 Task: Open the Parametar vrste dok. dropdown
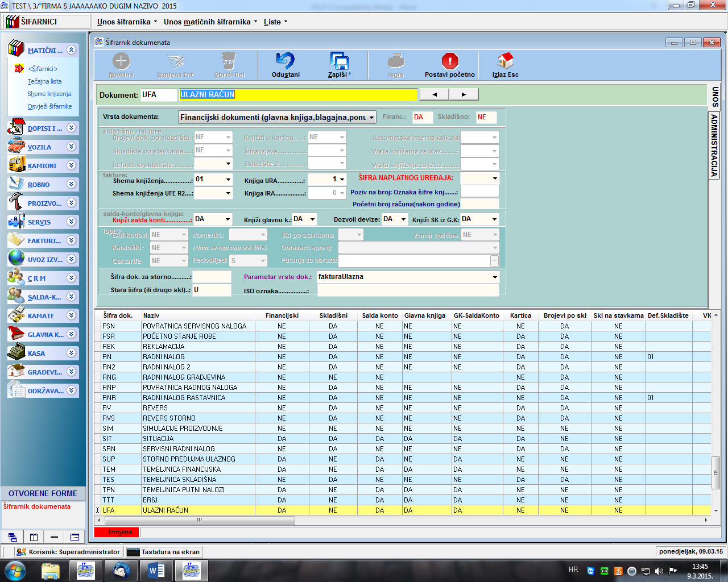[495, 277]
